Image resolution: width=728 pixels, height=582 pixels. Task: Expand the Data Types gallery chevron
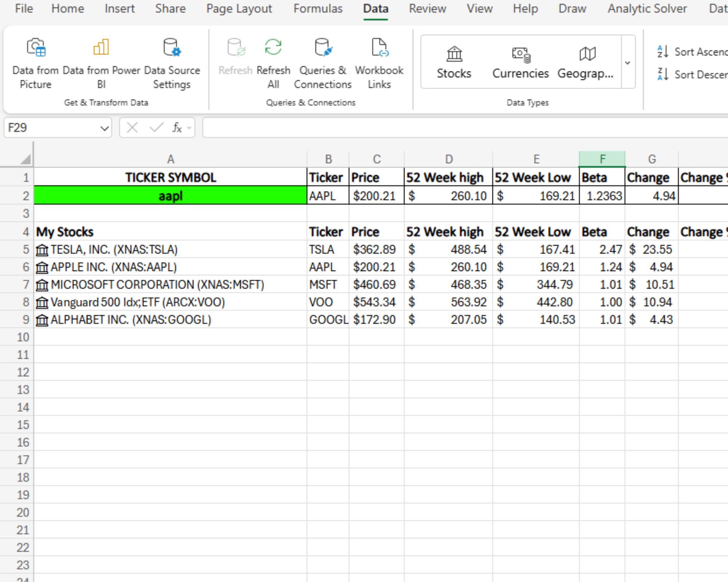tap(627, 63)
